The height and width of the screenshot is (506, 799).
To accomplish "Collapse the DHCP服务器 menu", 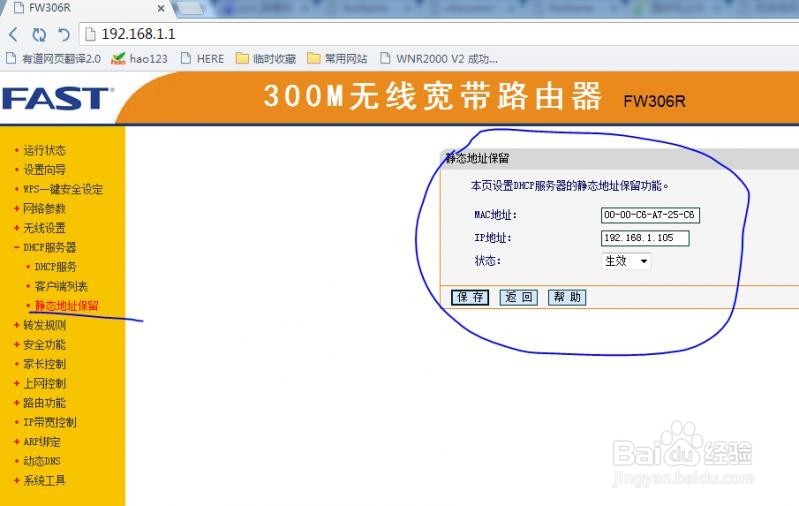I will [x=49, y=247].
